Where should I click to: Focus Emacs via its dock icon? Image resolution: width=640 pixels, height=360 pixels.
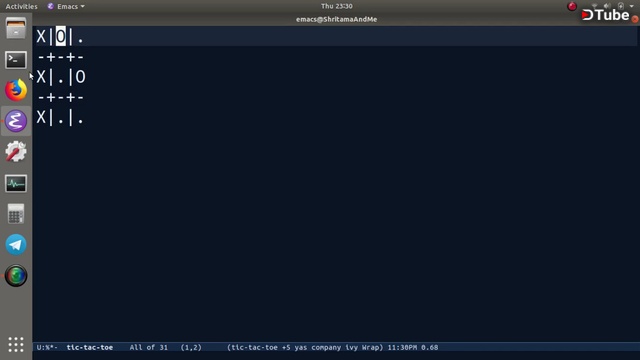click(16, 121)
